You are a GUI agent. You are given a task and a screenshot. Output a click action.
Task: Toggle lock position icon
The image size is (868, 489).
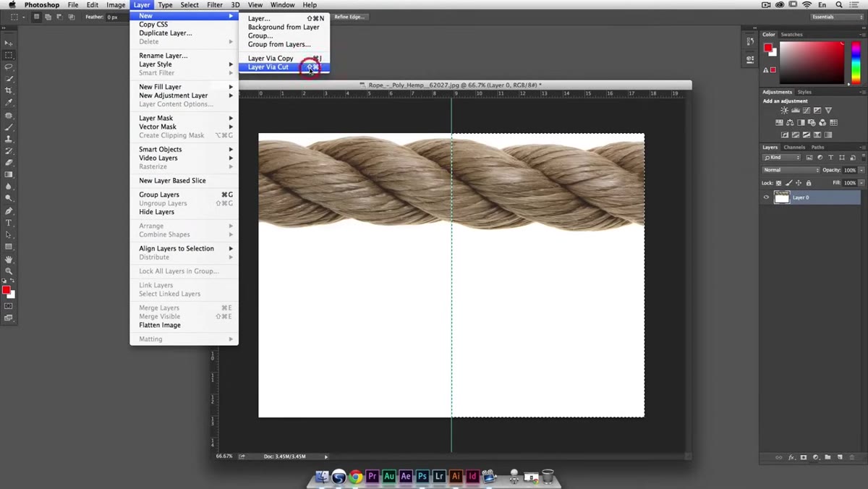coord(799,183)
